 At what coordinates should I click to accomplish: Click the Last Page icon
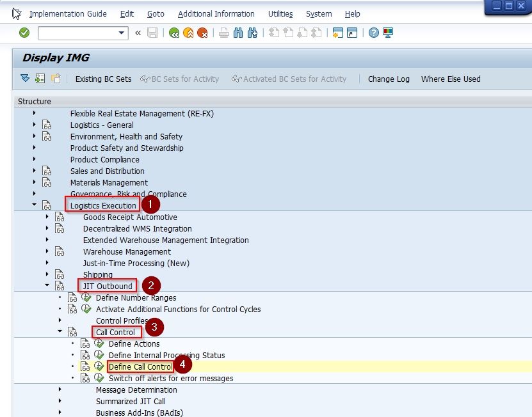click(x=316, y=33)
